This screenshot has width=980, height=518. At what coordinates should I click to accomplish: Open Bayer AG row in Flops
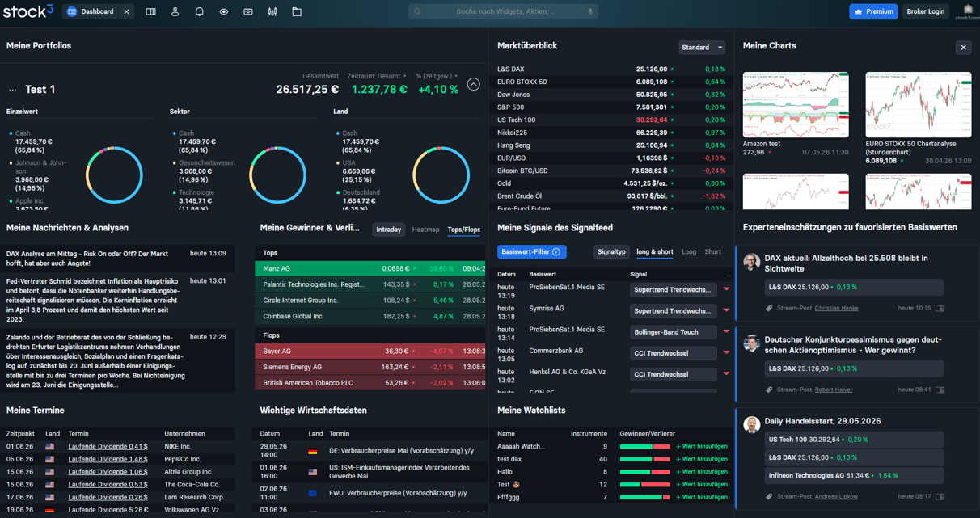pos(371,352)
